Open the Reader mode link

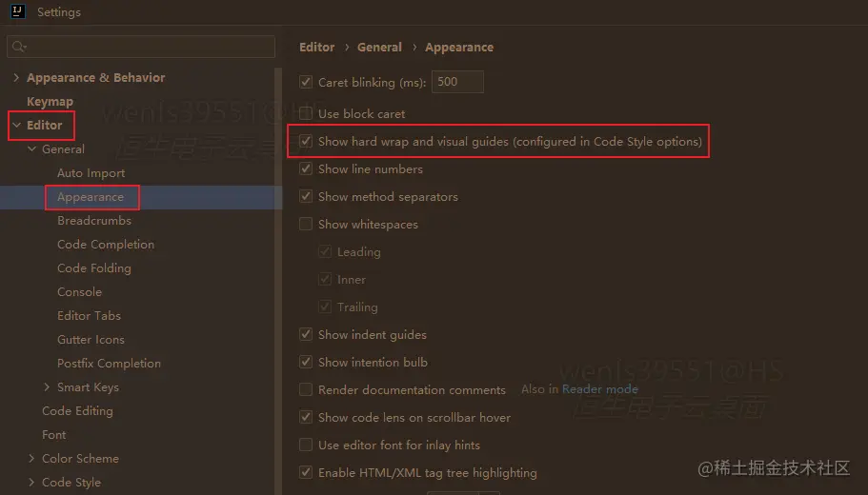coord(599,389)
